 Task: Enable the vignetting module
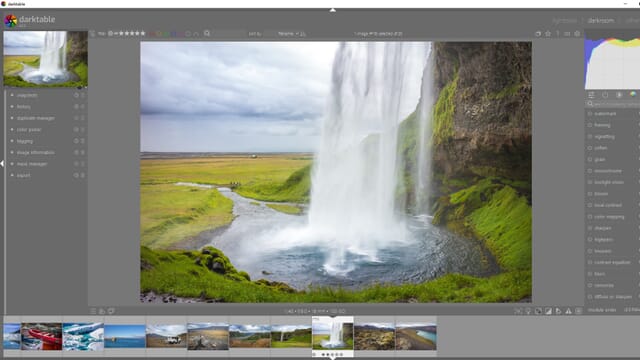click(x=590, y=137)
